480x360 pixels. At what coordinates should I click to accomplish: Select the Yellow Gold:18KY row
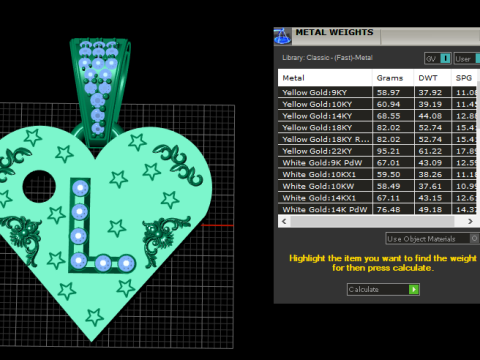pyautogui.click(x=377, y=127)
